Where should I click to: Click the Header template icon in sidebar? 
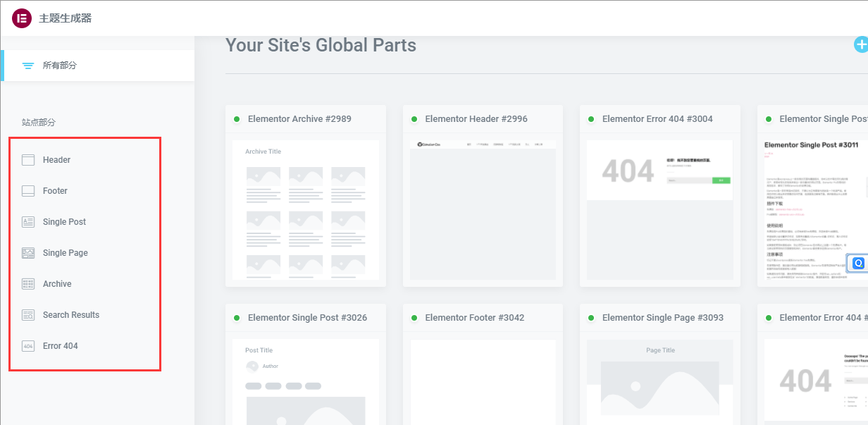pyautogui.click(x=28, y=160)
